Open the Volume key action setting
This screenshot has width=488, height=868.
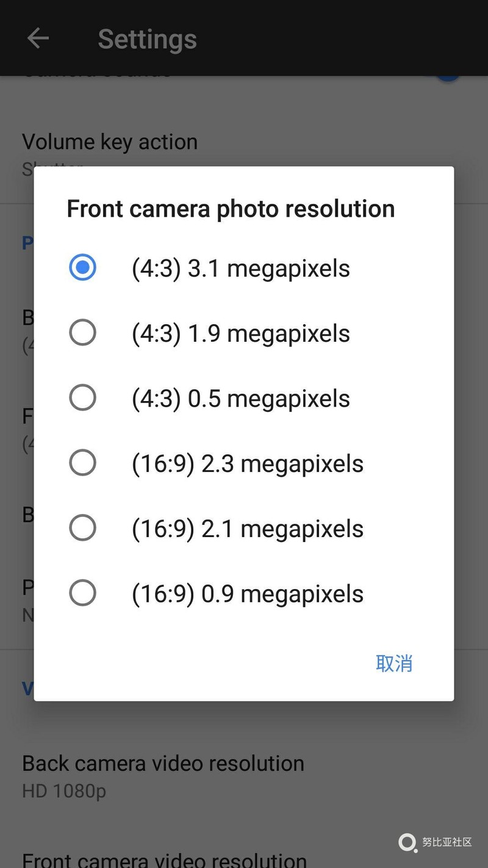point(110,143)
